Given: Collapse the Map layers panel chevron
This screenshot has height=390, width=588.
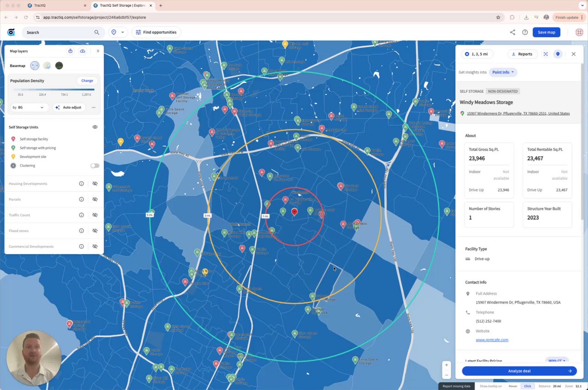Looking at the screenshot, I should (98, 51).
